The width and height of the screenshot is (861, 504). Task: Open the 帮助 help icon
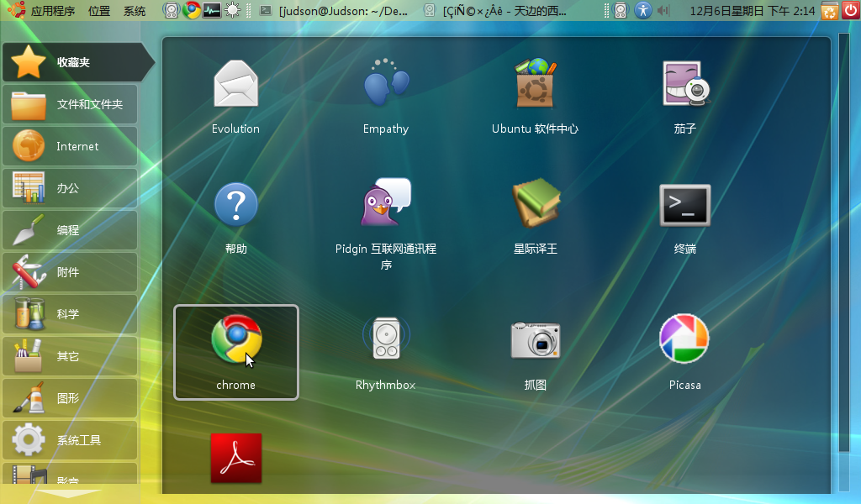click(x=235, y=218)
